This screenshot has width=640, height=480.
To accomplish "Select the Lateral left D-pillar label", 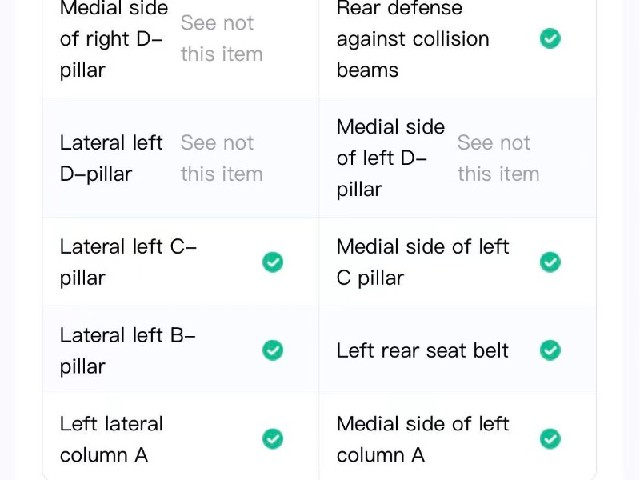I will click(111, 158).
